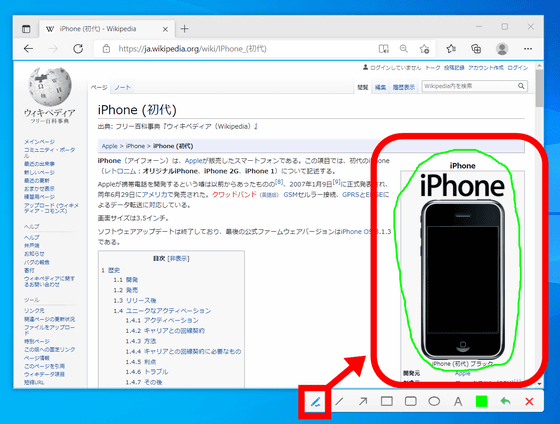The image size is (560, 424).
Task: Open the 寄付 sidebar link
Action: point(29,270)
